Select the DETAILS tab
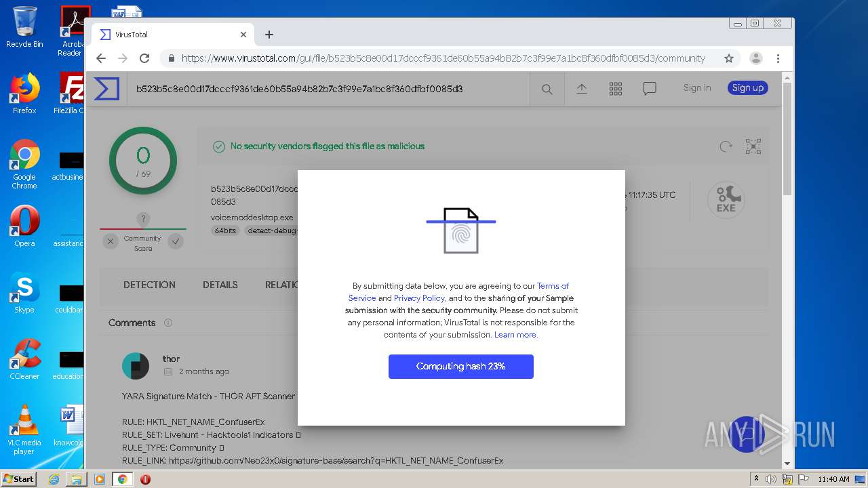Image resolution: width=868 pixels, height=488 pixels. click(x=220, y=285)
